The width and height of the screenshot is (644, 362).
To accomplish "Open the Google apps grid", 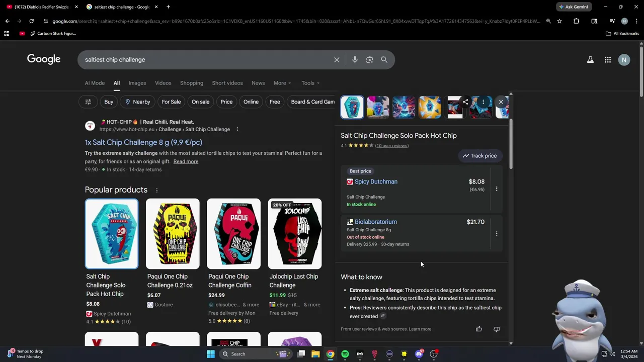I will (608, 60).
